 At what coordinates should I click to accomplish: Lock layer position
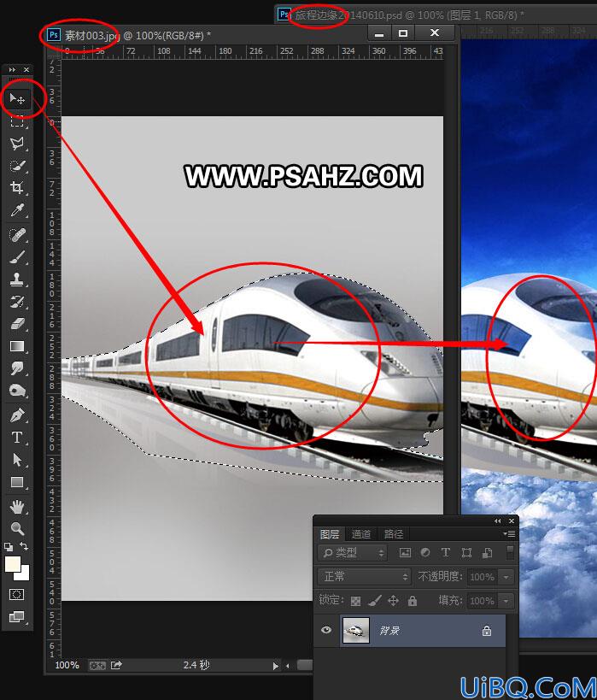(x=393, y=601)
